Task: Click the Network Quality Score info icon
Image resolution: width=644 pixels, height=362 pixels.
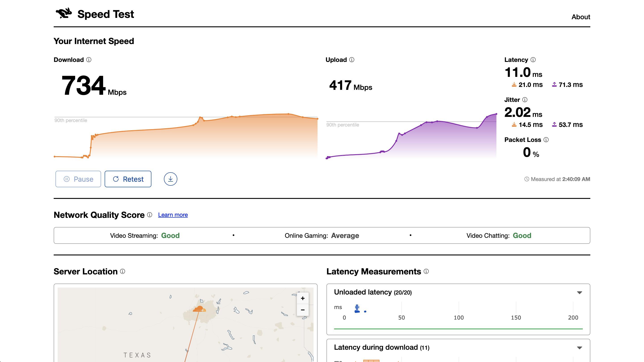Action: click(x=150, y=215)
